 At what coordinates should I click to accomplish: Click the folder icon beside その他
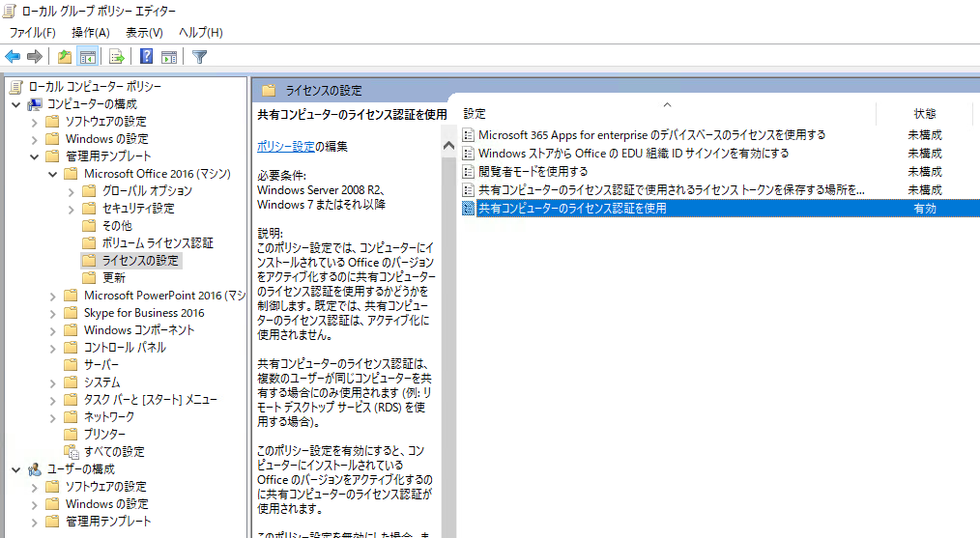tap(89, 226)
